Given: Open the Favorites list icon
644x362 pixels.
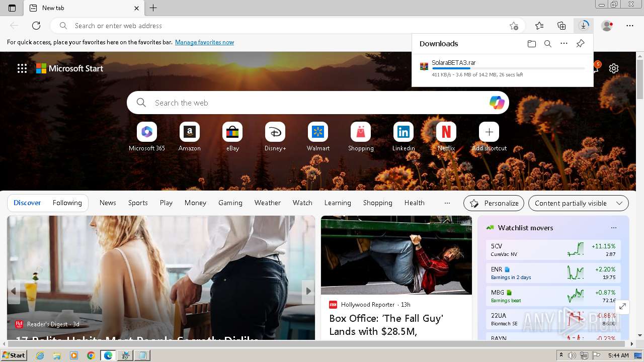Looking at the screenshot, I should coord(539,26).
